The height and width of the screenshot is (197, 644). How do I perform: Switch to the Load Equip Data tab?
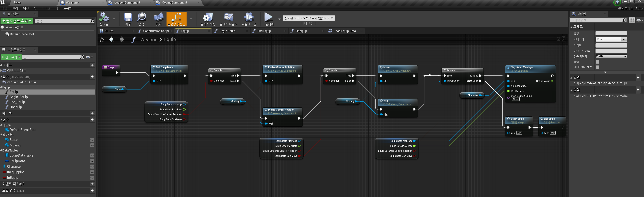[344, 31]
